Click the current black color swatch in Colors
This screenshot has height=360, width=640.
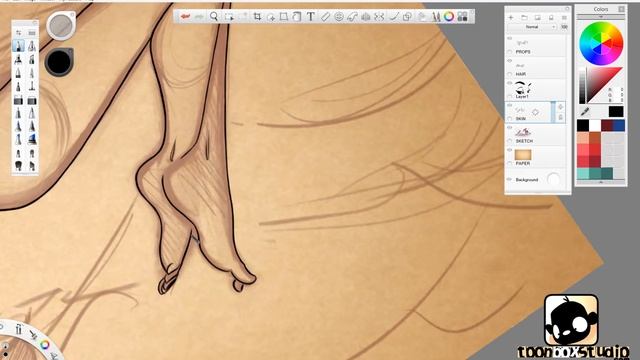616,111
